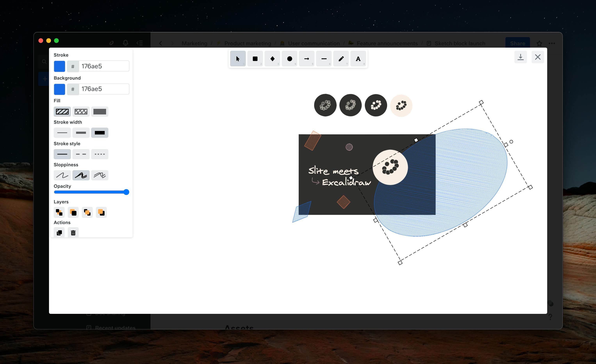Select the Diamond tool
The image size is (596, 364).
(272, 59)
